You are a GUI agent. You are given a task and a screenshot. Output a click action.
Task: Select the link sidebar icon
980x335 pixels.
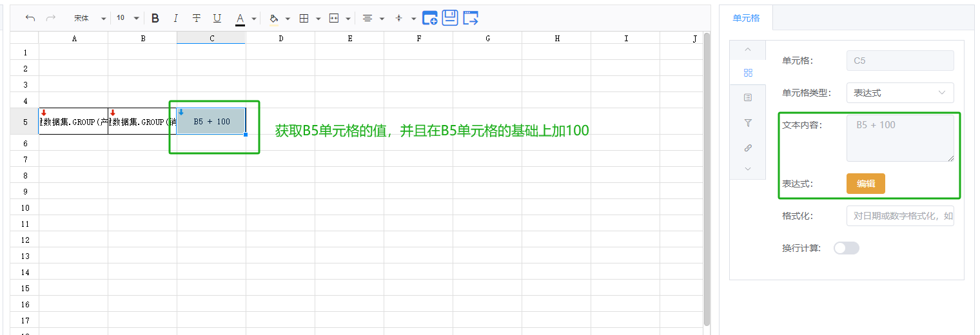(748, 148)
